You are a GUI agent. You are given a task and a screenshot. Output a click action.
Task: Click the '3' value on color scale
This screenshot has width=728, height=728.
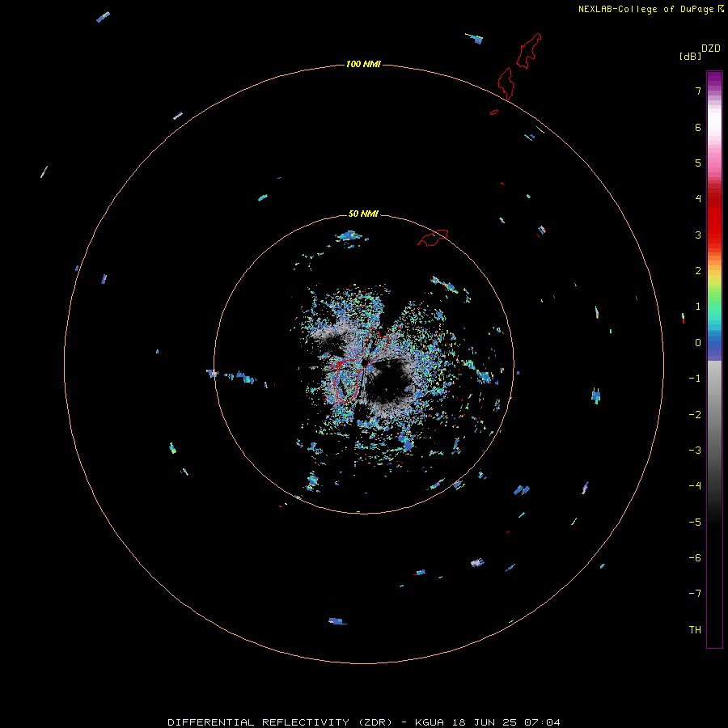coord(698,235)
